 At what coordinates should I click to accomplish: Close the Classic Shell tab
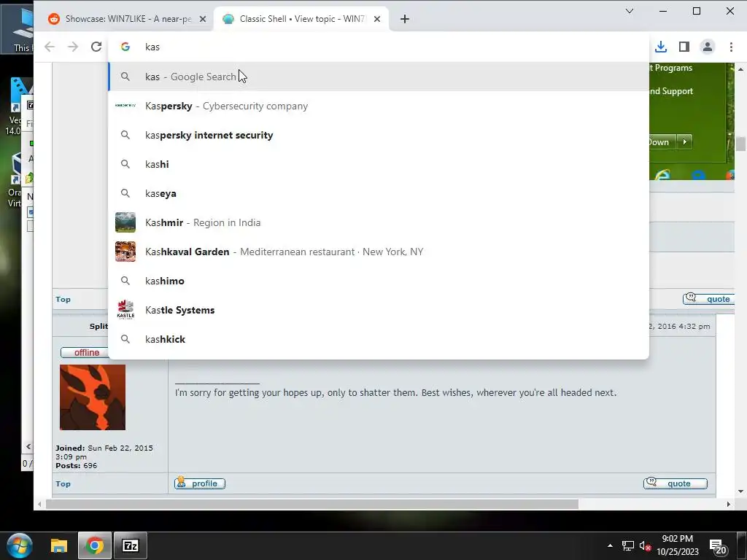pos(377,19)
